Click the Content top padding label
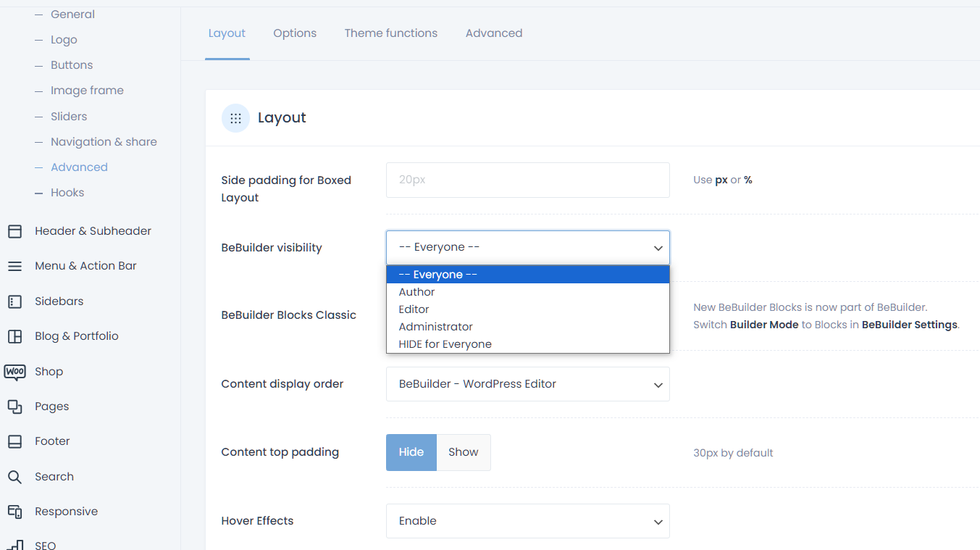Screen dimensions: 980x550 [x=280, y=452]
